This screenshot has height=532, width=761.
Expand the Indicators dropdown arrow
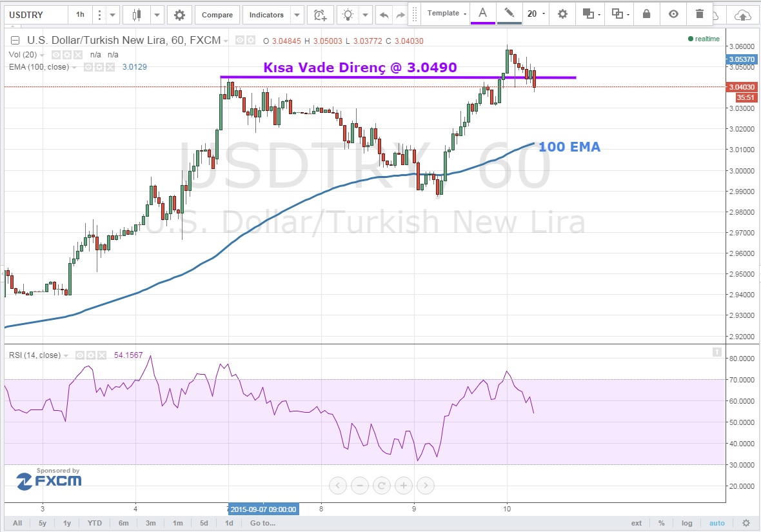coord(297,14)
